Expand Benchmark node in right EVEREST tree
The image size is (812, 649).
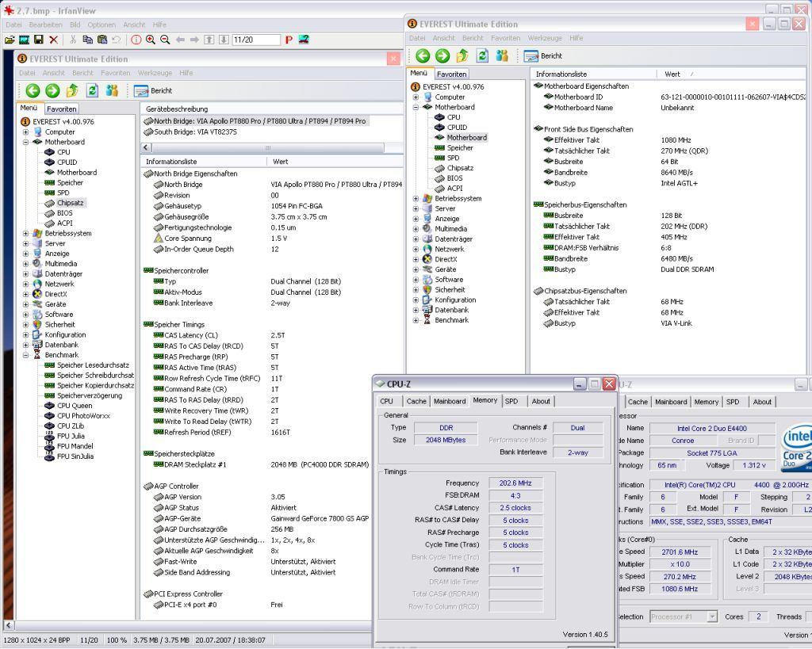click(x=416, y=320)
